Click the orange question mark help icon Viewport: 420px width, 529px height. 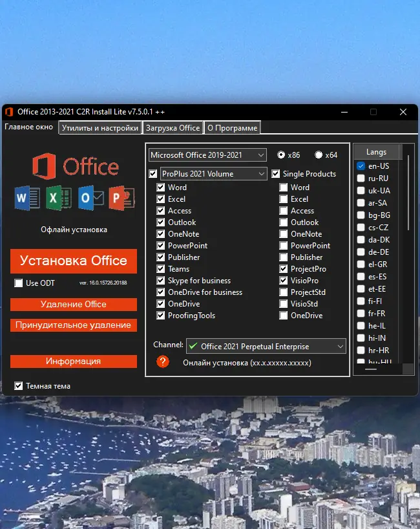[162, 362]
